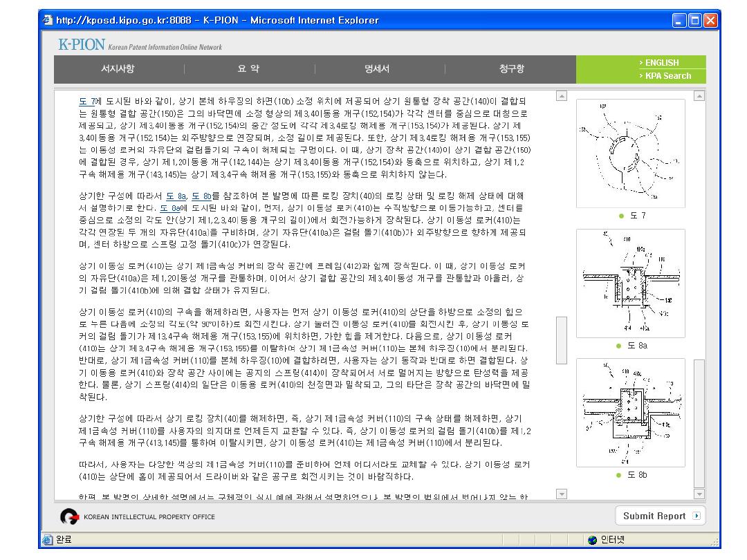Click the window resize grip
747x560 pixels.
point(714,542)
